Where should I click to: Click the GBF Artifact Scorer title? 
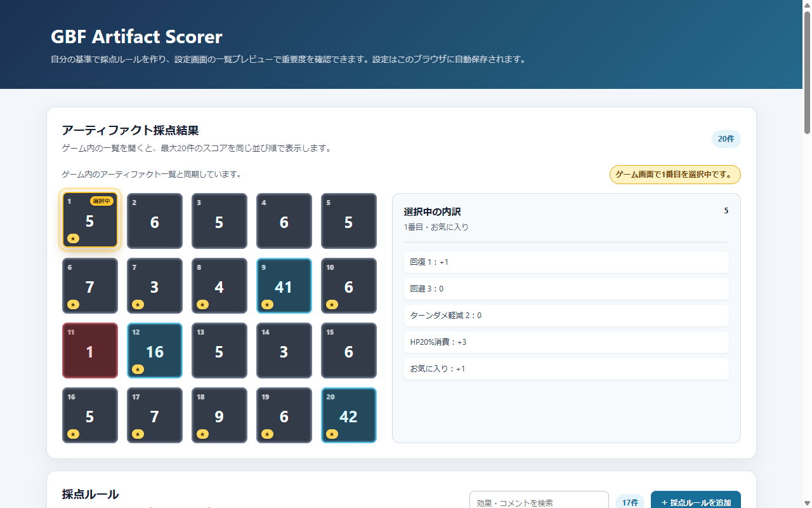click(136, 37)
